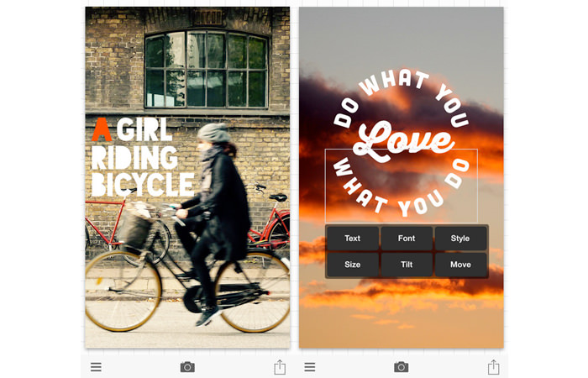Tap the share icon on the left screen
588x378 pixels.
tap(280, 367)
